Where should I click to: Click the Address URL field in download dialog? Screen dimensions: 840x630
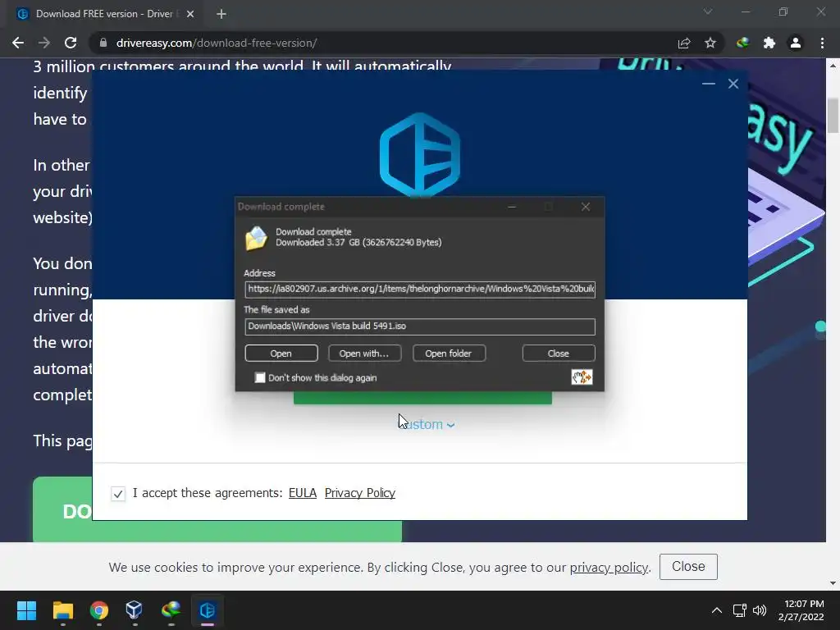(420, 290)
